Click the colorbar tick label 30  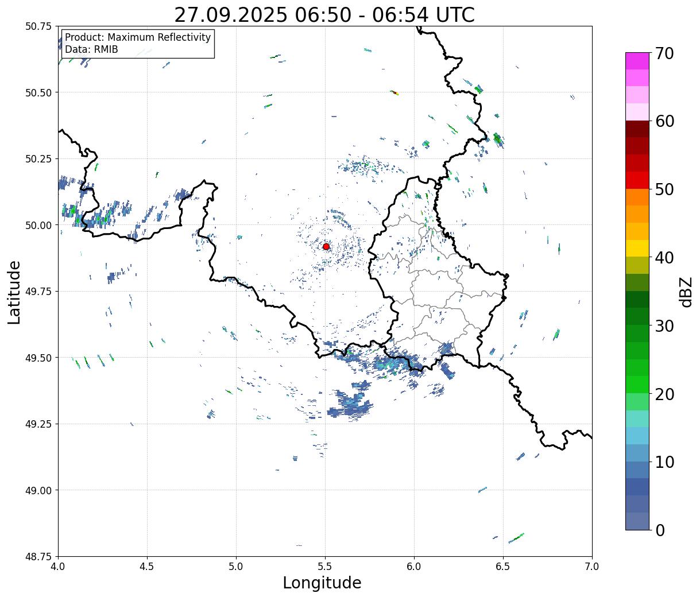point(664,326)
